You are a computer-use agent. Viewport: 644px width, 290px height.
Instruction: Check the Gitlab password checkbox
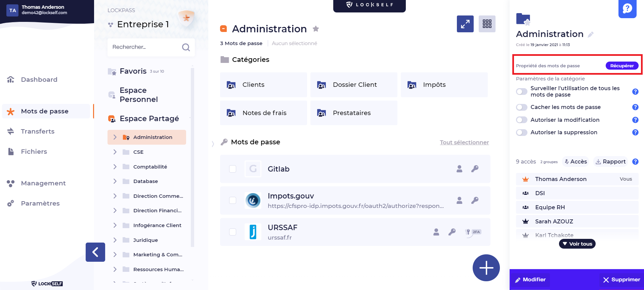point(232,169)
